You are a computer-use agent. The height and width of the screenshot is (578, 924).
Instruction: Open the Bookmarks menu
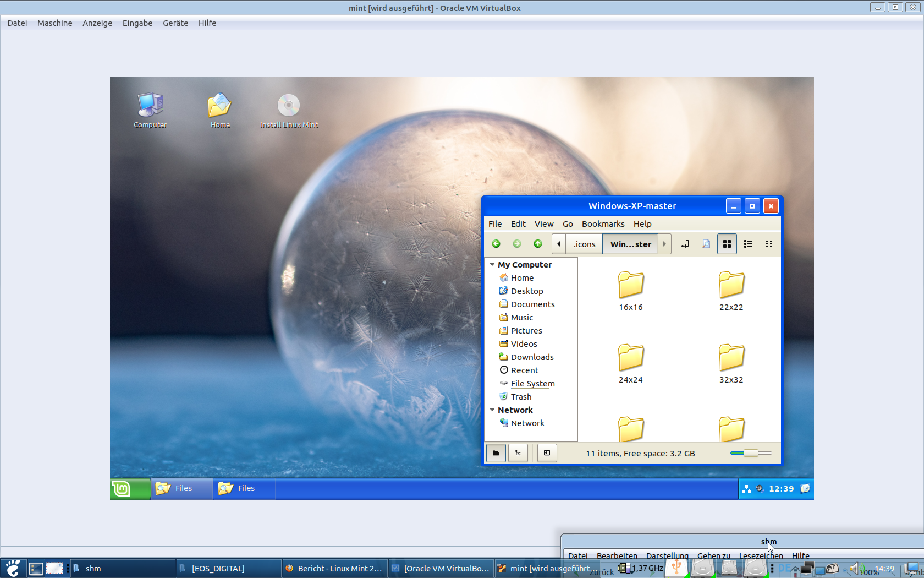(603, 224)
